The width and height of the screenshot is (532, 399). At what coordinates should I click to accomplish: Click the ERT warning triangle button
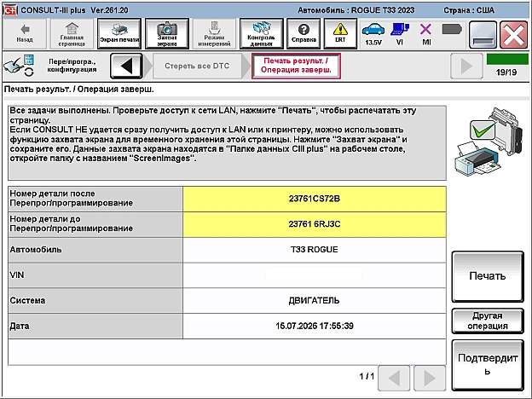(x=340, y=33)
